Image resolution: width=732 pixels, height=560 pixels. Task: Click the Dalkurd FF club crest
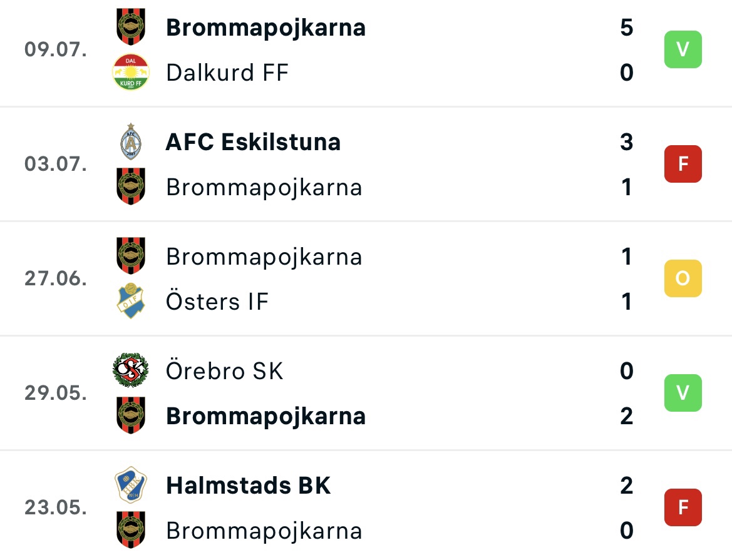[x=131, y=73]
